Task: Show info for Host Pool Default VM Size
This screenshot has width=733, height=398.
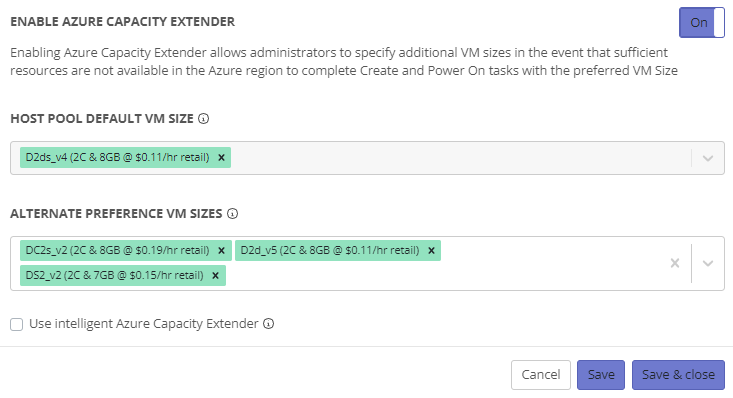Action: coord(203,119)
